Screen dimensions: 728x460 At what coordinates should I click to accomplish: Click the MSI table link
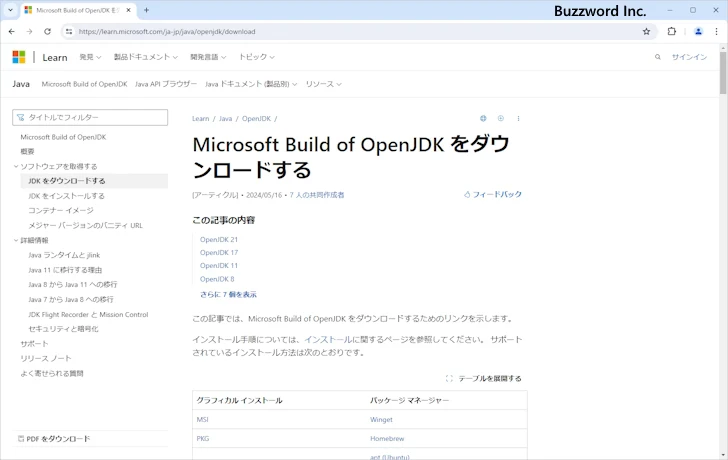[x=202, y=419]
